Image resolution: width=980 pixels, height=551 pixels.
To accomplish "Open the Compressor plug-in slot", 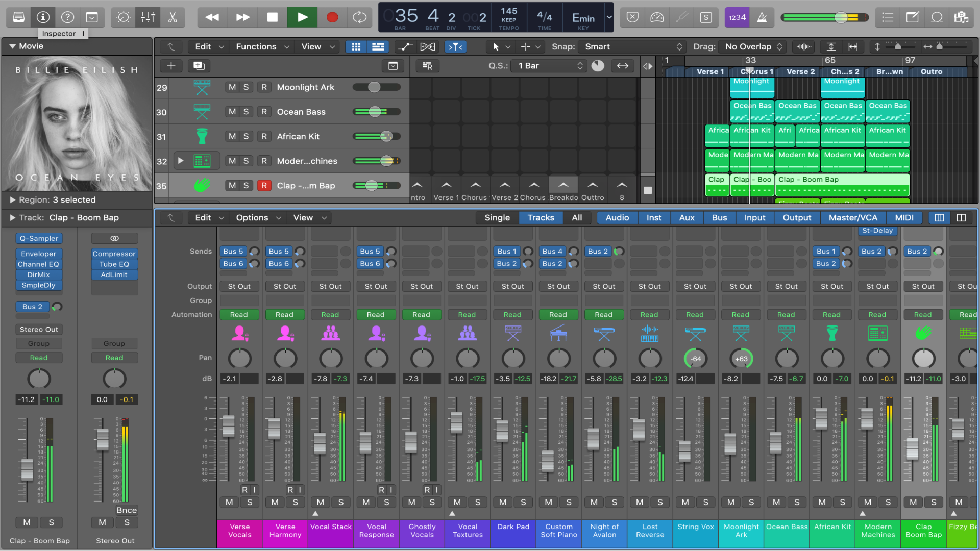I will (114, 254).
